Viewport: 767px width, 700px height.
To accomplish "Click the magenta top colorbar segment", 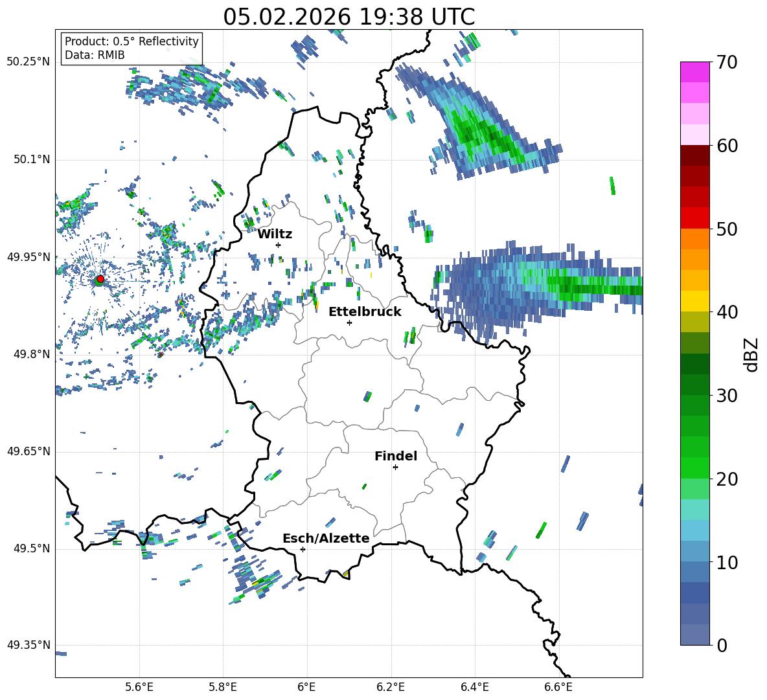I will [694, 72].
